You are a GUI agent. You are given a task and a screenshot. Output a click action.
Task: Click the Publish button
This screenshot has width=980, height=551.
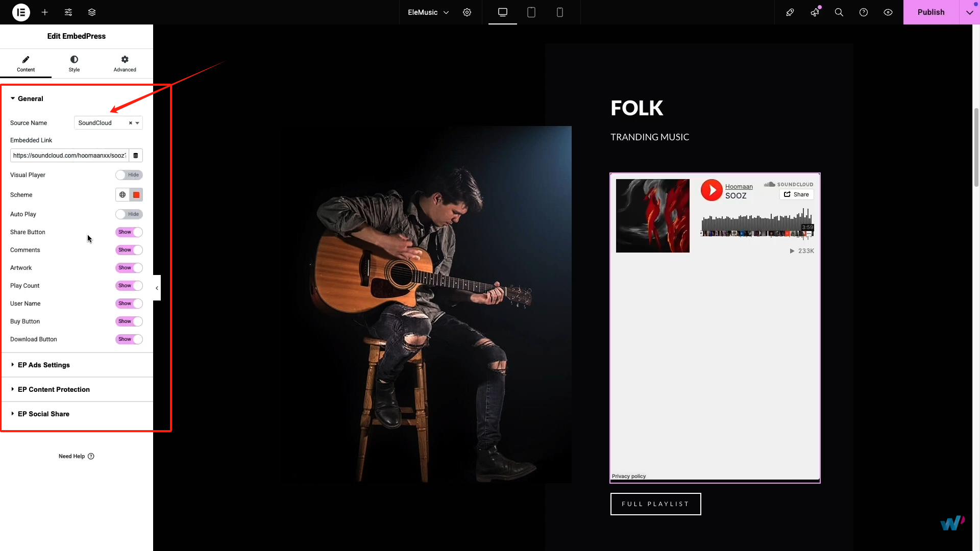(931, 12)
